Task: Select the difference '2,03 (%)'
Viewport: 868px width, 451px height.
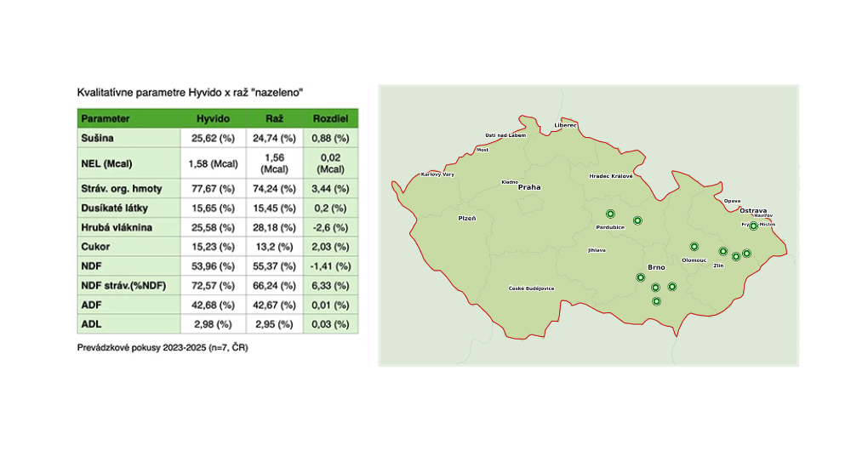Action: point(330,247)
